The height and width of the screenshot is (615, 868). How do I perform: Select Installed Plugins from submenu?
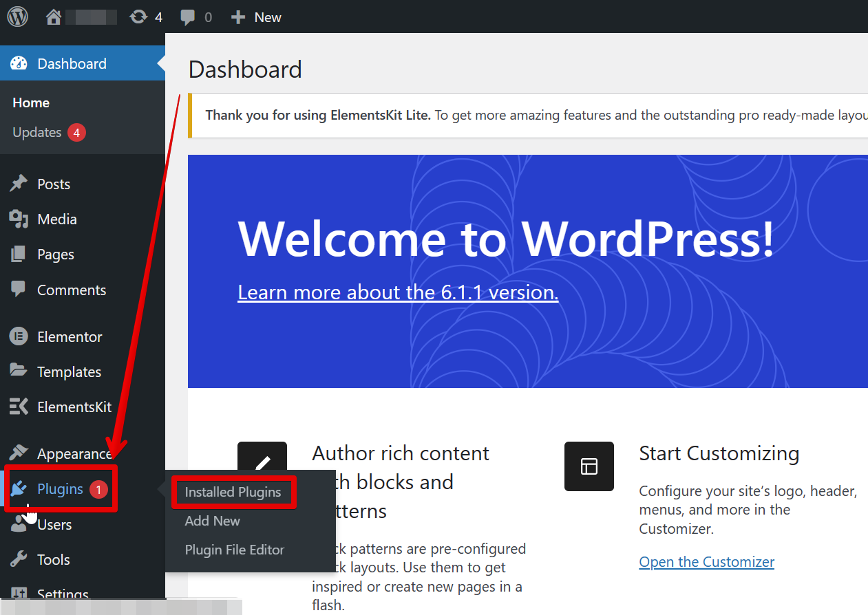tap(233, 492)
